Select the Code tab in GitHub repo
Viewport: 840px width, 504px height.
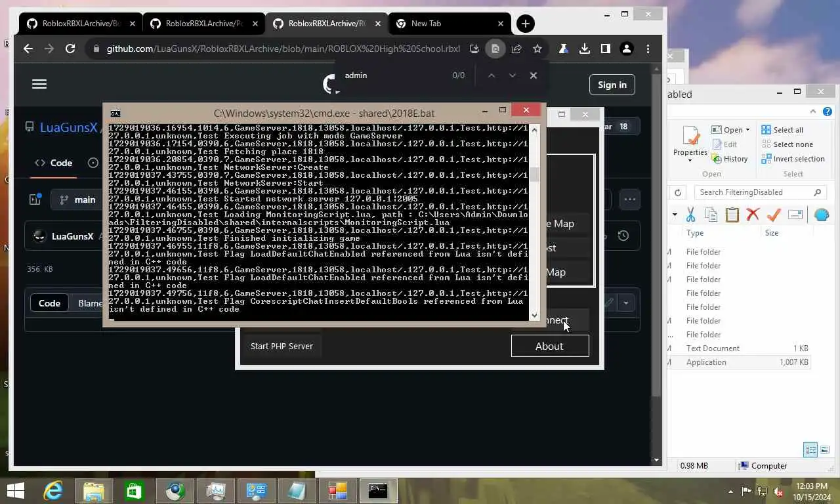(54, 163)
